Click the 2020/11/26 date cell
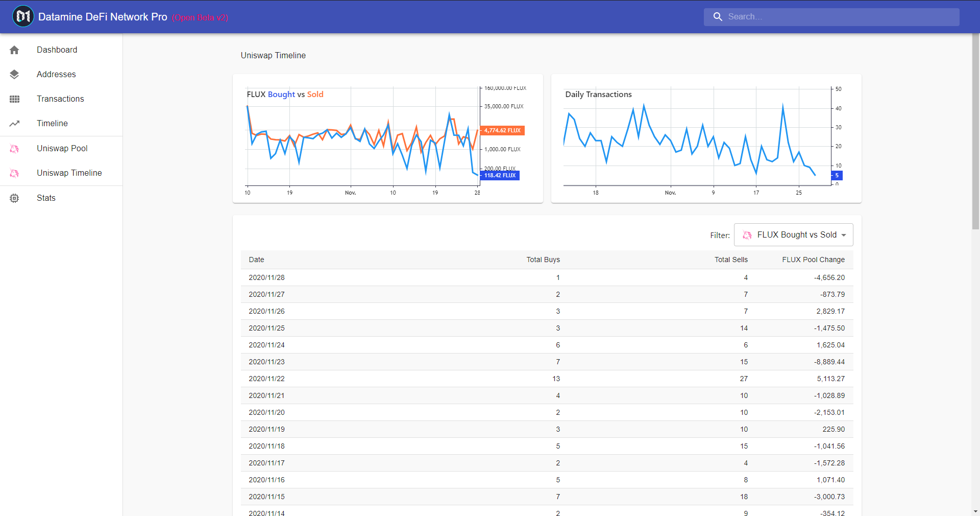This screenshot has height=516, width=980. [x=266, y=311]
